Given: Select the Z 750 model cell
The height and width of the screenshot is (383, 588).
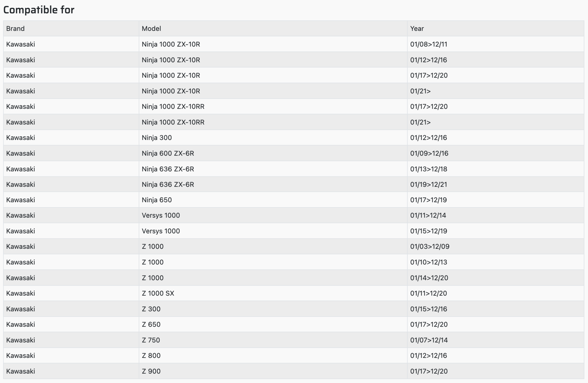Looking at the screenshot, I should pos(151,340).
